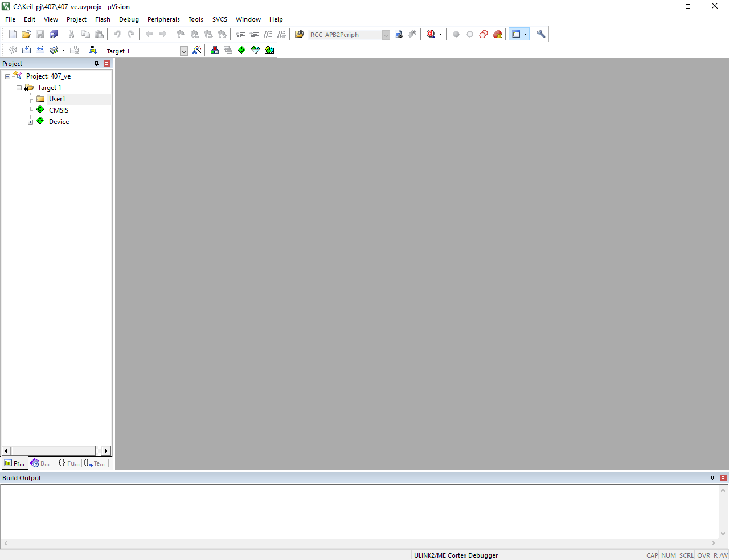Click the Cut scissors icon
Viewport: 729px width, 560px height.
(x=72, y=34)
